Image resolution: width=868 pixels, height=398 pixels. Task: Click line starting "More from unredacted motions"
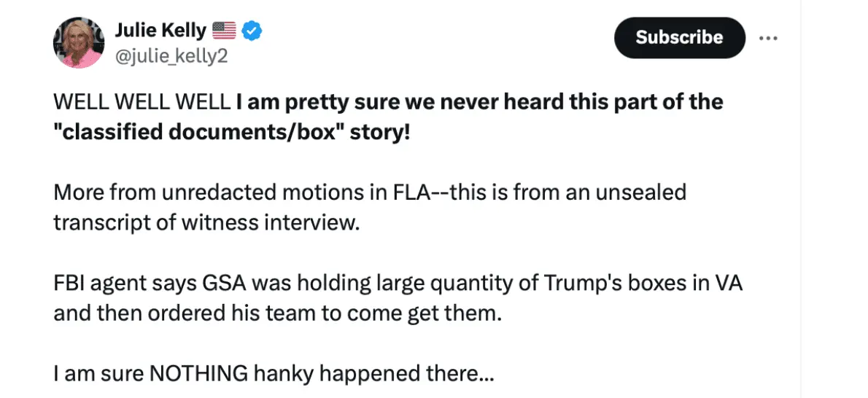[x=369, y=193]
